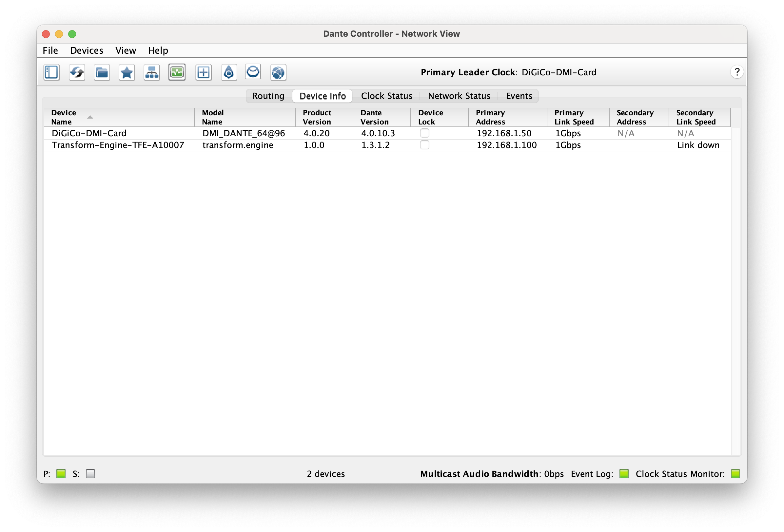Toggle the green clock status monitor icon

[x=177, y=72]
